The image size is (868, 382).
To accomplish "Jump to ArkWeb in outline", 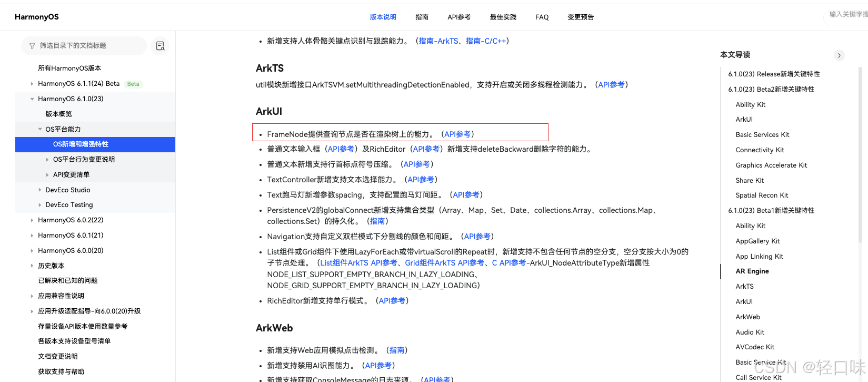I will tap(747, 317).
